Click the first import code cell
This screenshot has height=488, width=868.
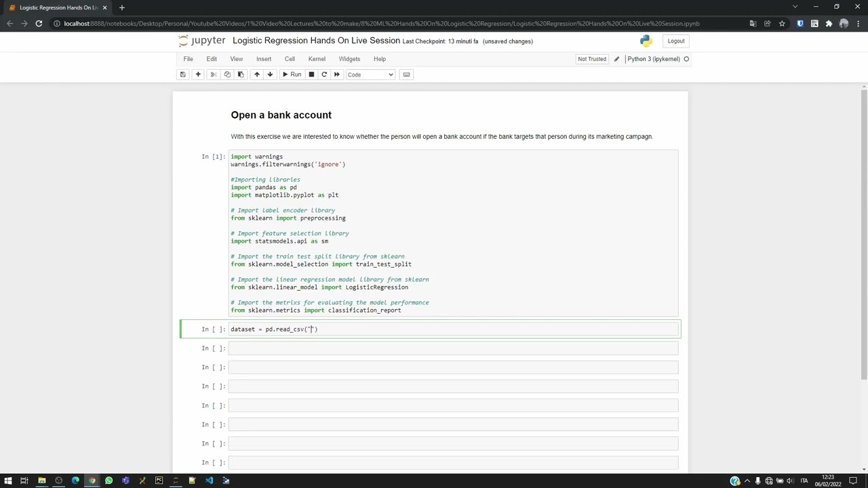(x=453, y=233)
